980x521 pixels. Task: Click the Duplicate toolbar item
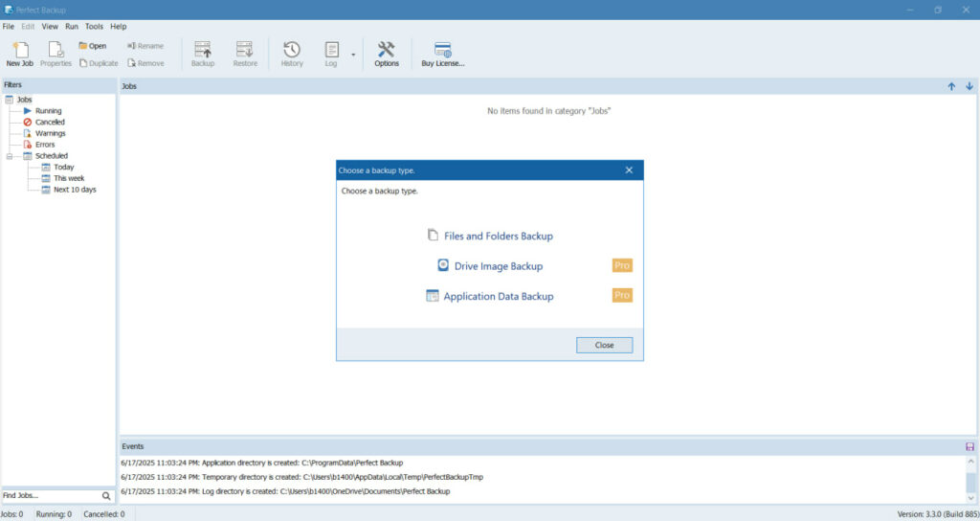[99, 63]
